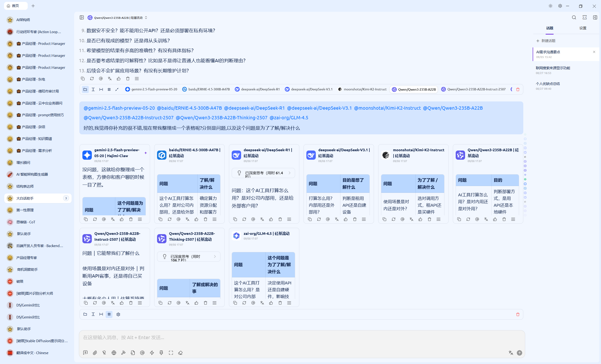
Task: Toggle the highlighted grid layout button
Action: click(109, 314)
